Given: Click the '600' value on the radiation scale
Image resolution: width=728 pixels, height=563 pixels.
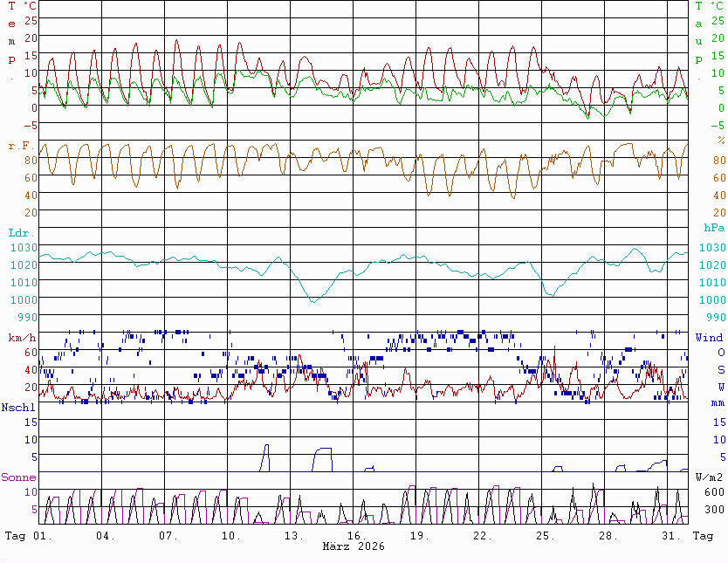Looking at the screenshot, I should coord(714,491).
